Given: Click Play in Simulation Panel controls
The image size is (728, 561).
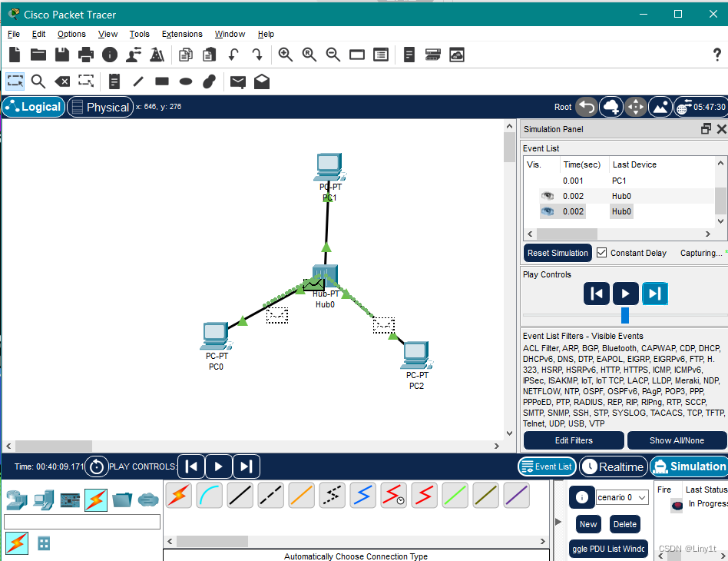Looking at the screenshot, I should coord(625,294).
